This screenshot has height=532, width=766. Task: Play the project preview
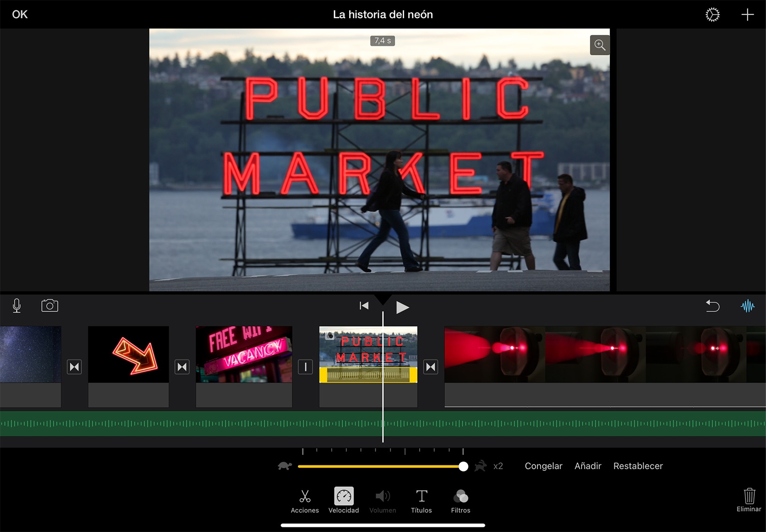(402, 307)
